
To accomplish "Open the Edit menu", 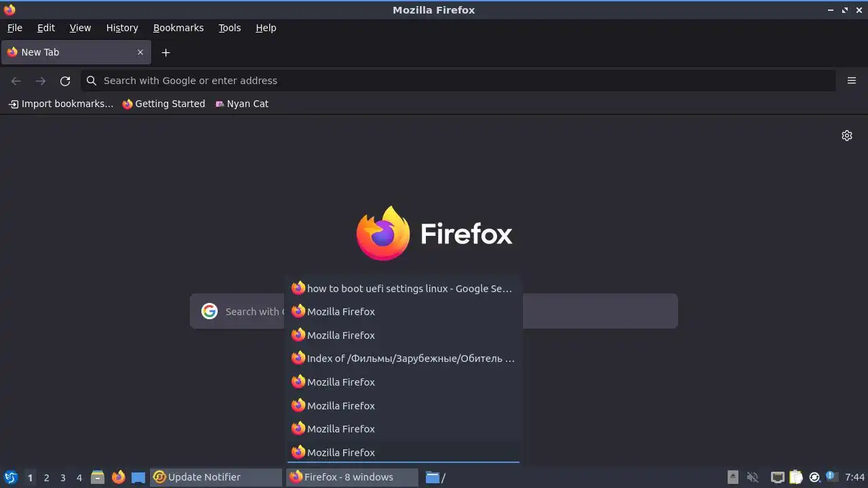I will [x=46, y=28].
